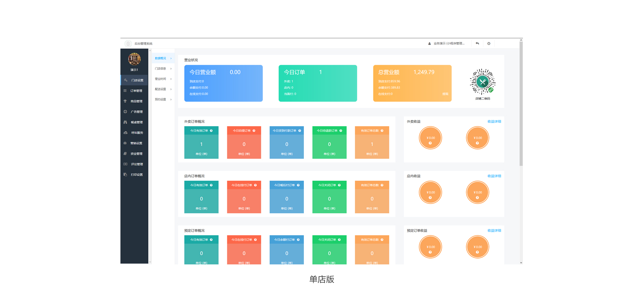Open 评论管理 in the sidebar

pyautogui.click(x=134, y=164)
